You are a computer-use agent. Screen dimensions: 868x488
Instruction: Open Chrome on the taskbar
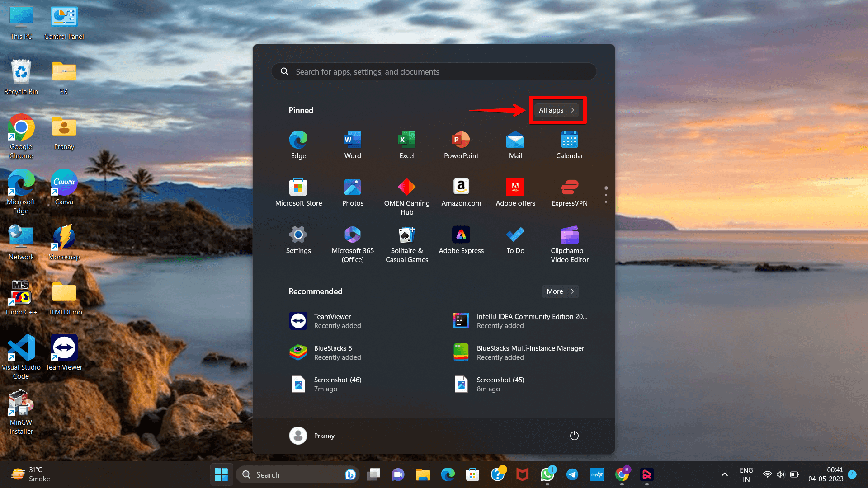click(622, 474)
